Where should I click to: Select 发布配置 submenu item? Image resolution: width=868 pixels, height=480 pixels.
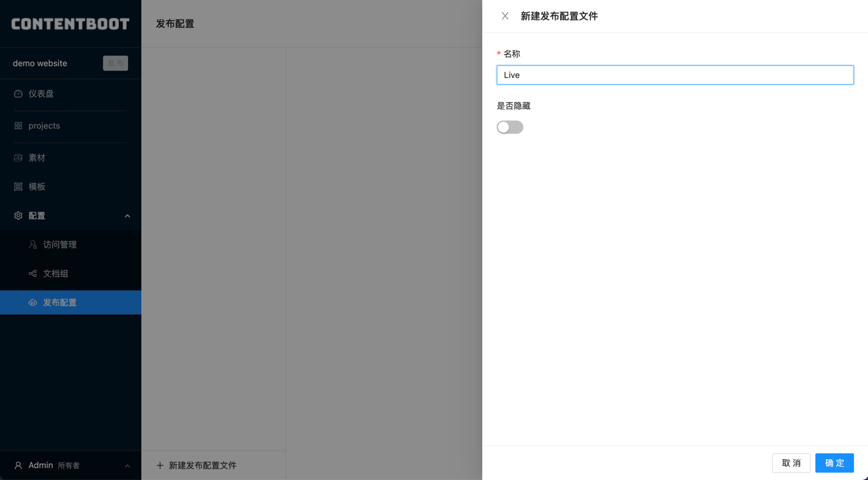(x=71, y=302)
